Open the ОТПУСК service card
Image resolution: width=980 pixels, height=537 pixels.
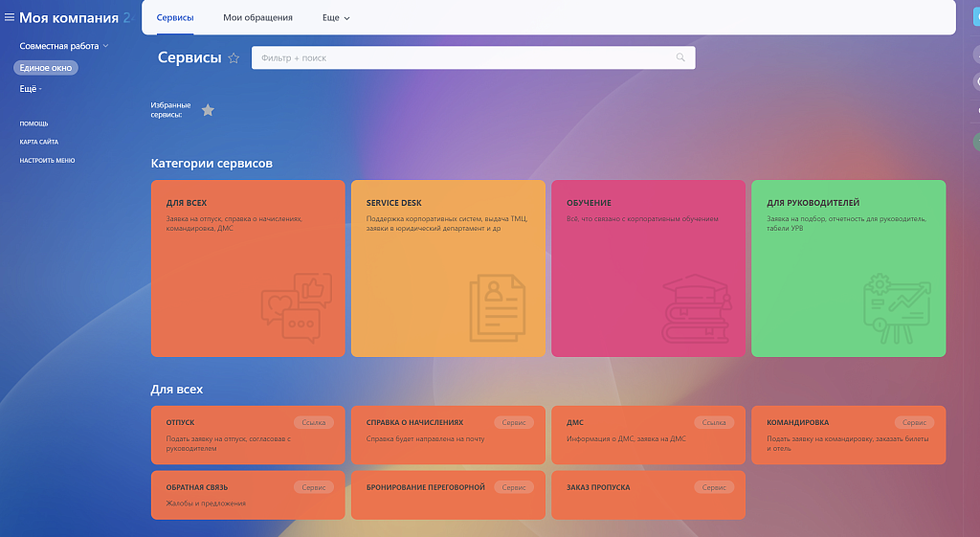point(248,436)
